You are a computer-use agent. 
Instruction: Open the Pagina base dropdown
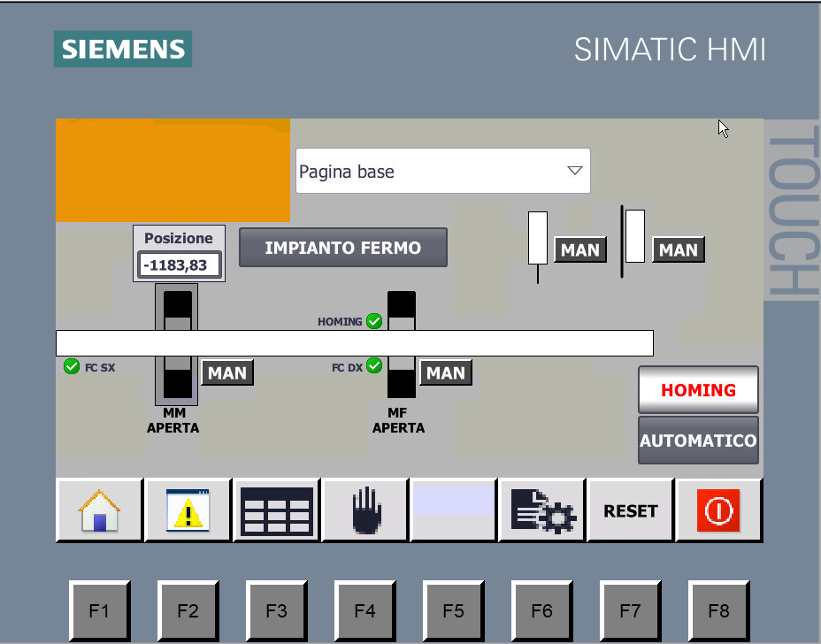point(443,171)
